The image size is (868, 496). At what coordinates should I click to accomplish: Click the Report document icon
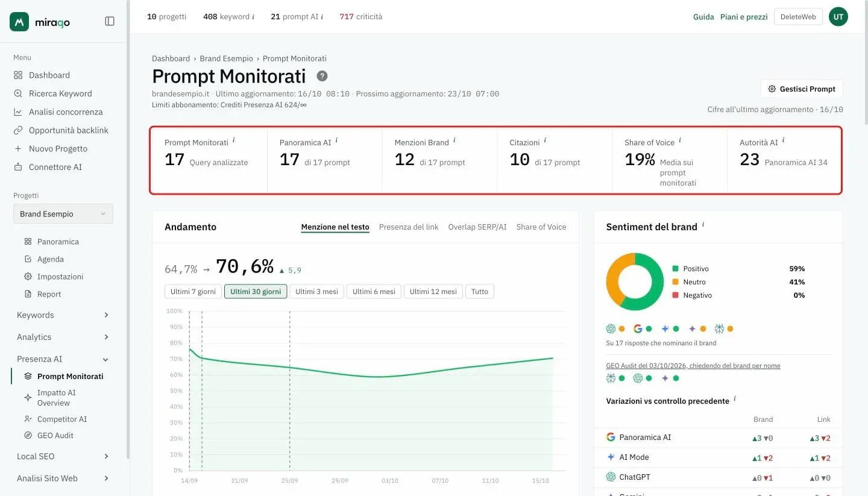coord(28,294)
